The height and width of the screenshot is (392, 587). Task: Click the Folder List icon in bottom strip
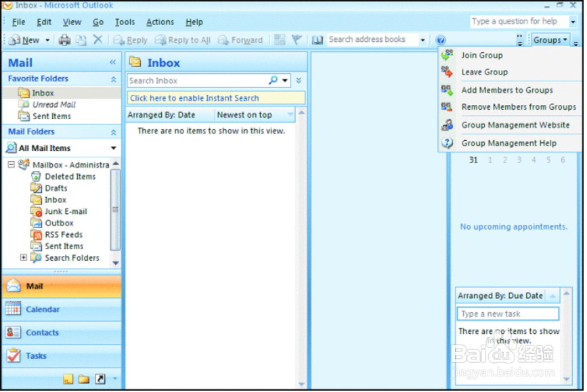84,379
